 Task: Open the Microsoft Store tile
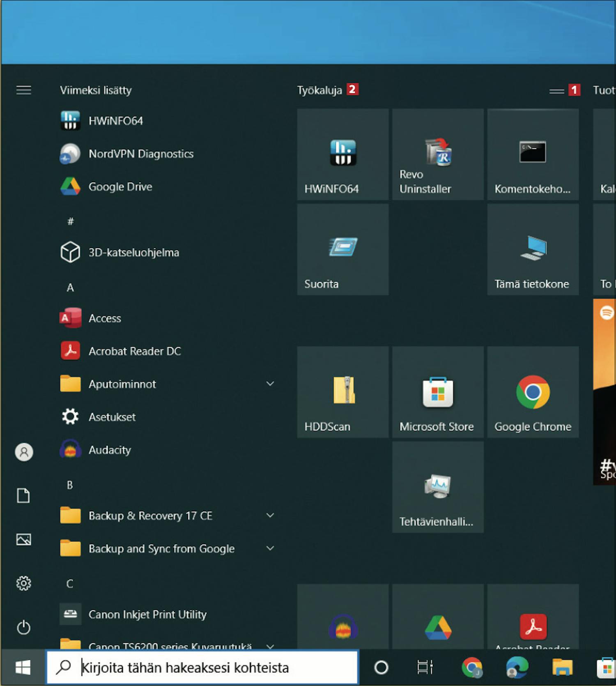click(x=438, y=392)
